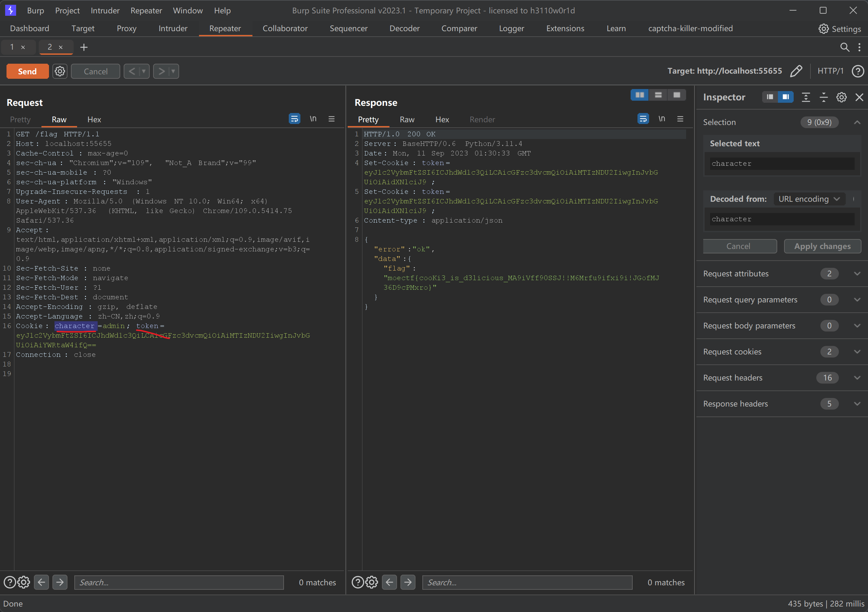
Task: Click the orange Send button
Action: [27, 71]
